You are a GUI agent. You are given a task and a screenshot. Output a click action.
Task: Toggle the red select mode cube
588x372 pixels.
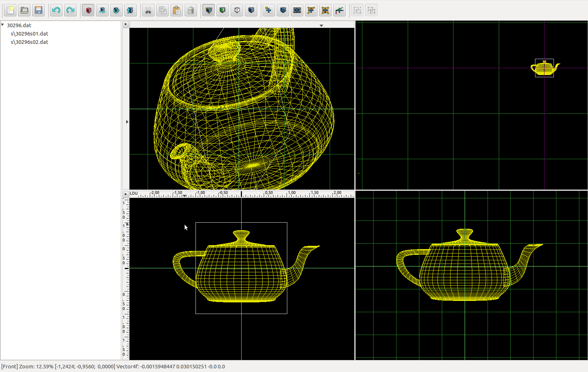[88, 10]
